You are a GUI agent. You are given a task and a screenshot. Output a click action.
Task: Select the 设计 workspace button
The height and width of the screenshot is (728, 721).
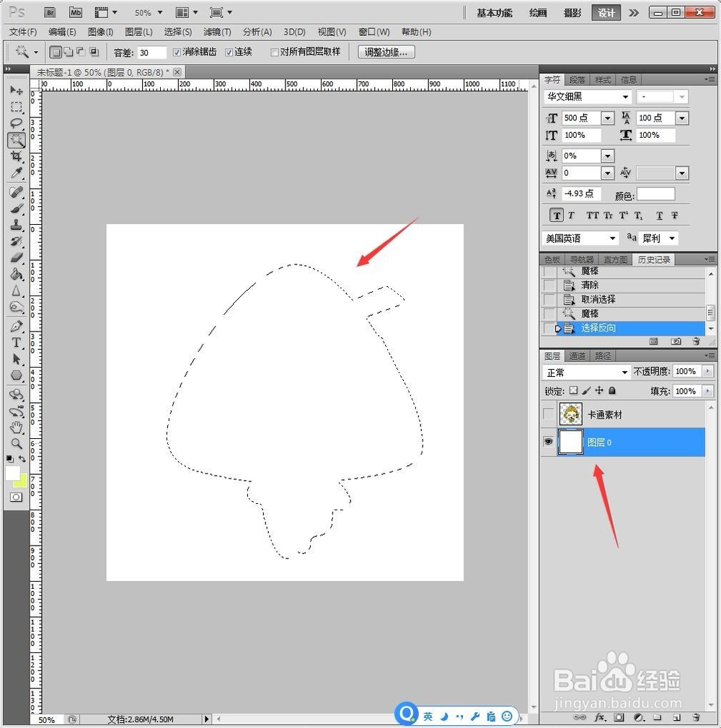(x=606, y=12)
